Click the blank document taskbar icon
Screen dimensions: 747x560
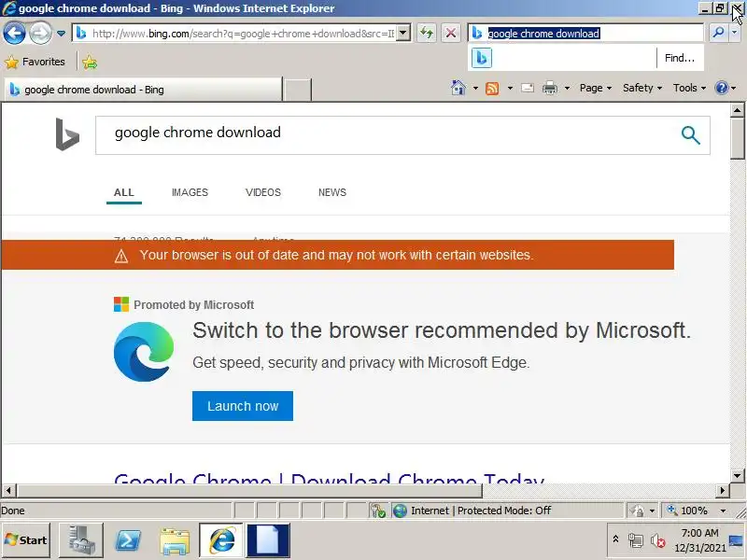pos(268,540)
